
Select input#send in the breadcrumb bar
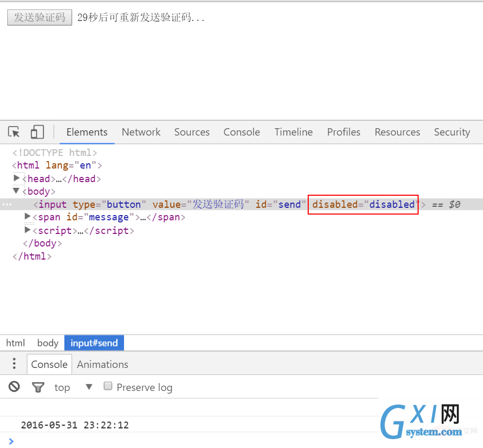pos(94,343)
